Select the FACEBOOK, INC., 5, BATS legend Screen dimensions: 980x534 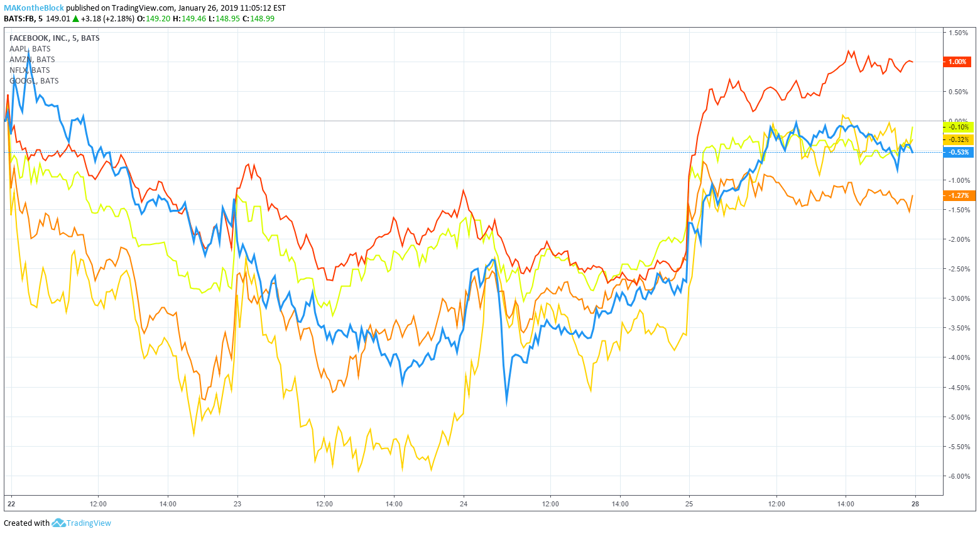[54, 38]
